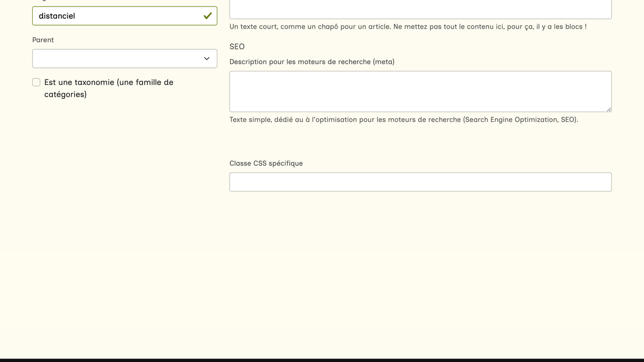Click the green checkmark in the distanciel field
644x362 pixels.
(x=207, y=16)
